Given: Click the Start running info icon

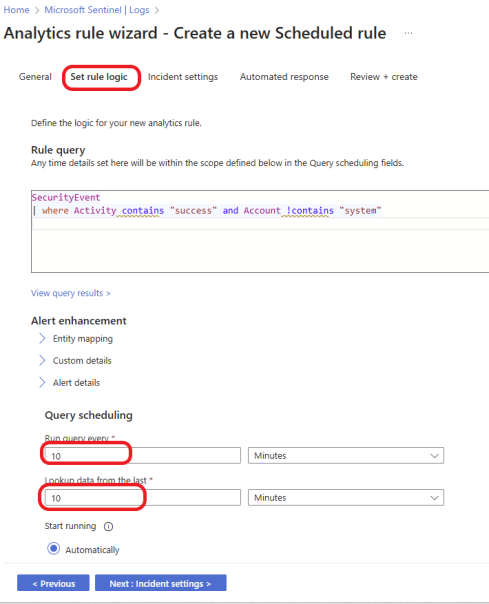Looking at the screenshot, I should (x=108, y=526).
